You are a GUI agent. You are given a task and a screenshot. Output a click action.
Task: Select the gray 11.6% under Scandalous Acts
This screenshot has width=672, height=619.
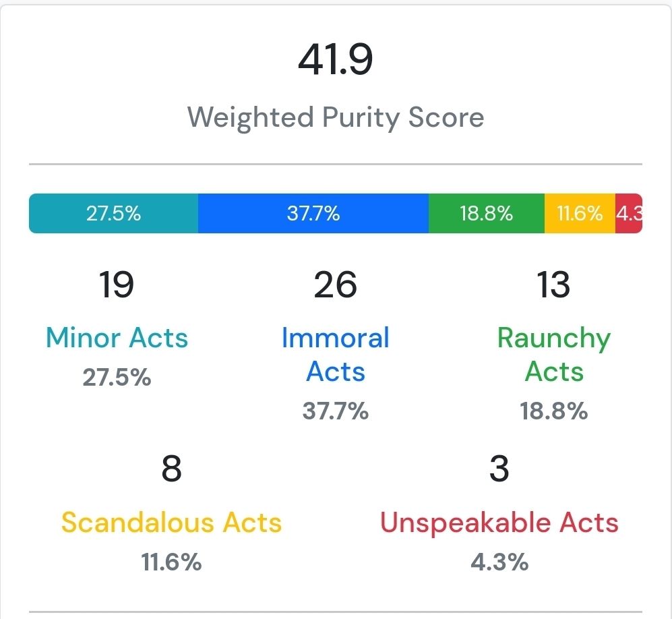point(171,562)
